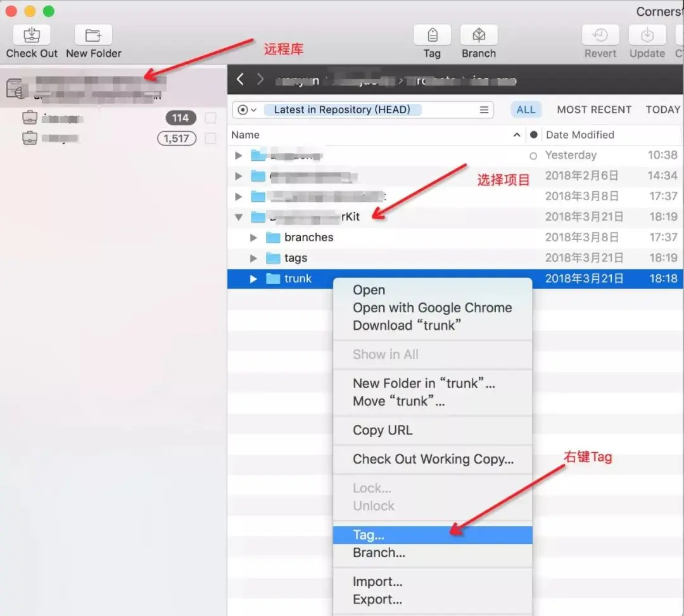Select the working copy with 114 badge

coord(30,118)
